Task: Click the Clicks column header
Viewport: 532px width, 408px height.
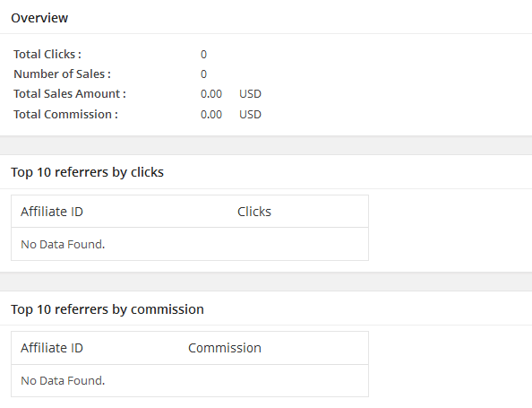Action: click(254, 212)
